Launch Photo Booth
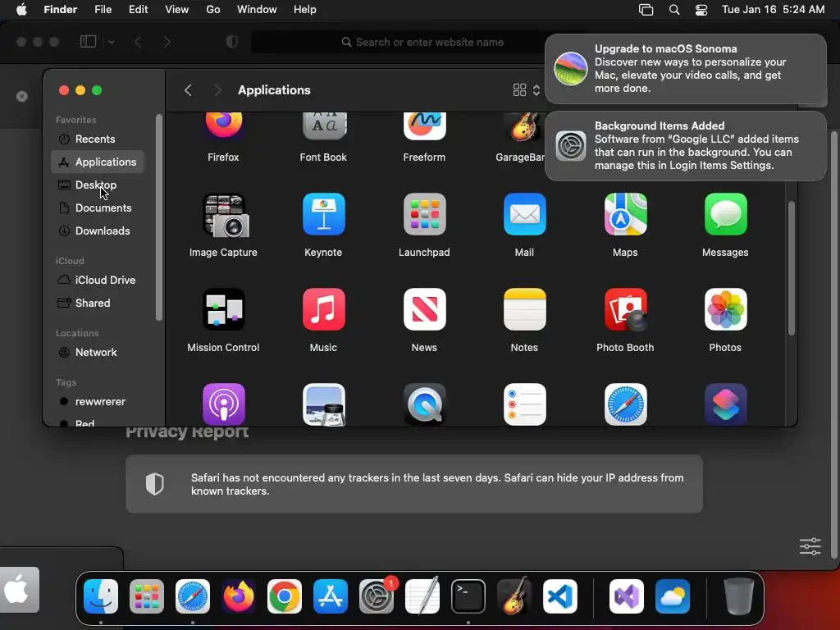The height and width of the screenshot is (630, 840). tap(625, 309)
